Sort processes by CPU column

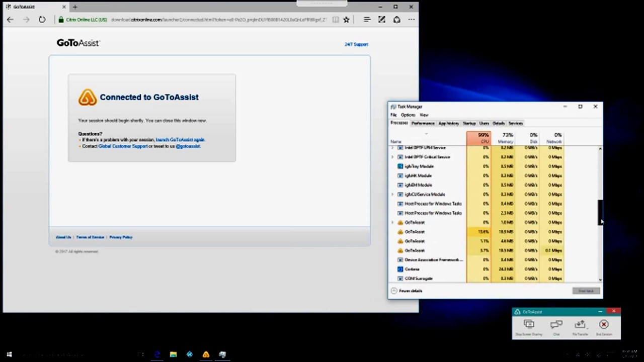point(478,138)
